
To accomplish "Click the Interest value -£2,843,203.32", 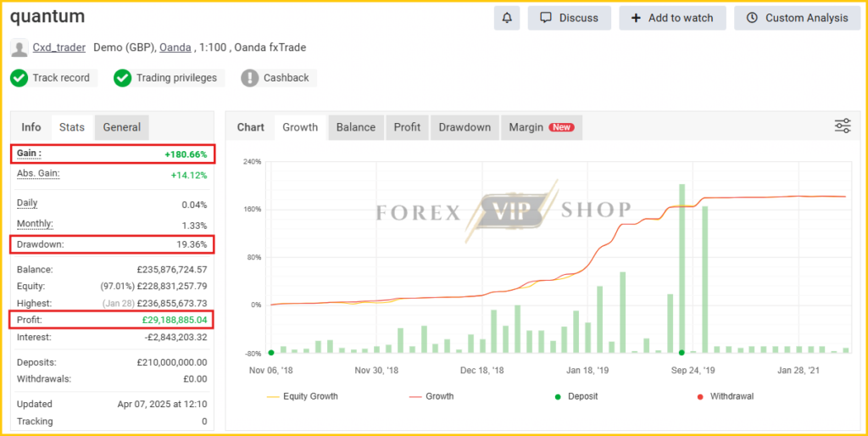I will pos(175,338).
